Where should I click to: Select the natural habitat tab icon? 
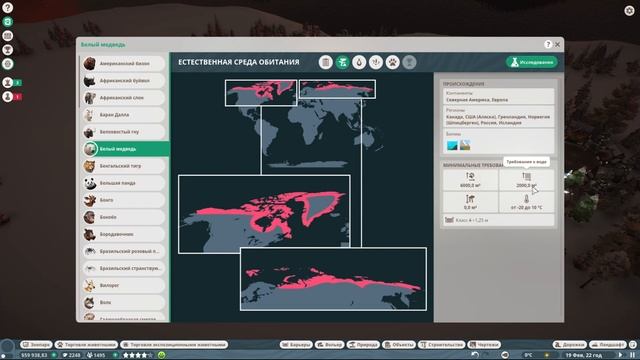tap(342, 62)
